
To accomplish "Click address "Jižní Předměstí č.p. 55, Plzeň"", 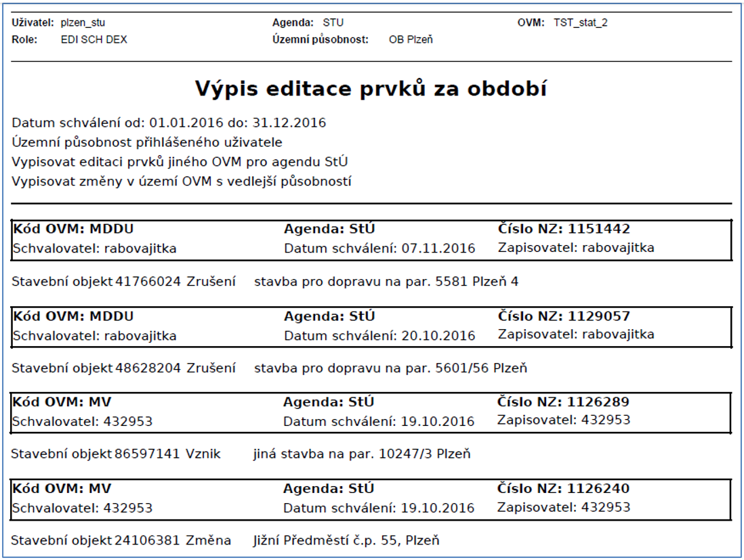I will (x=346, y=540).
